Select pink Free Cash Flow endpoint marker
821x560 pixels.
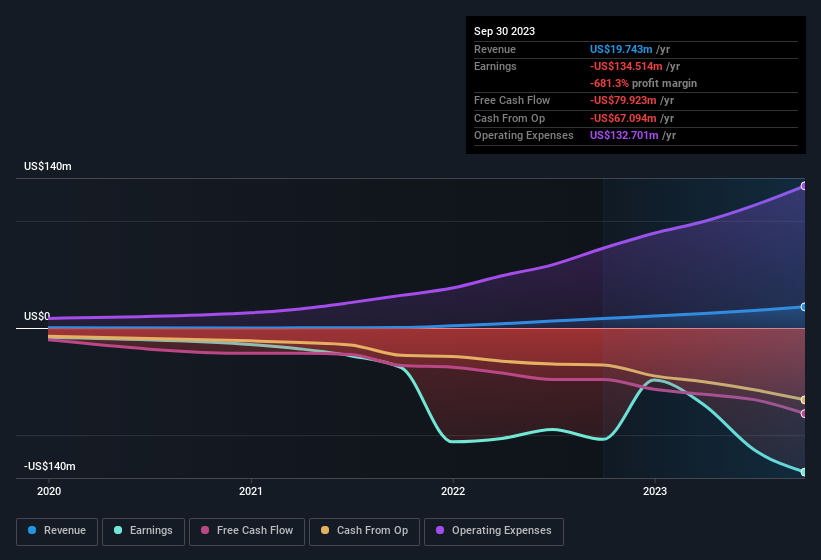tap(804, 413)
